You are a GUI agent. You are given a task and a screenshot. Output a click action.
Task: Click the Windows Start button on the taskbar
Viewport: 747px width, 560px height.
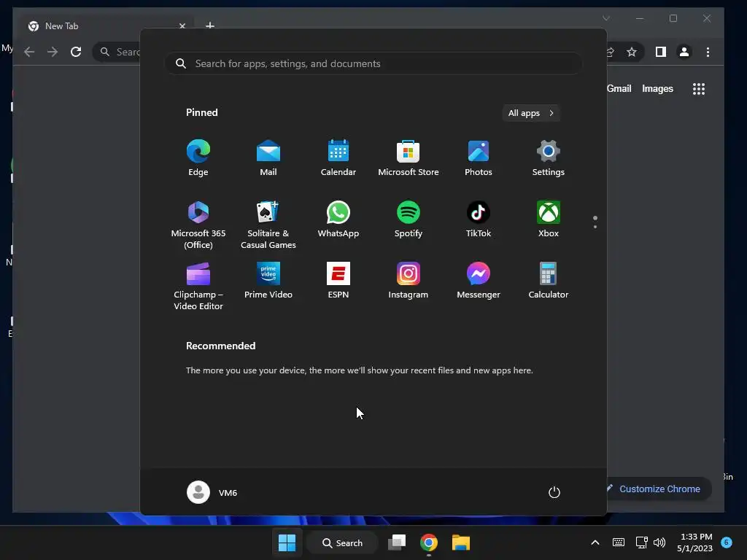coord(287,542)
